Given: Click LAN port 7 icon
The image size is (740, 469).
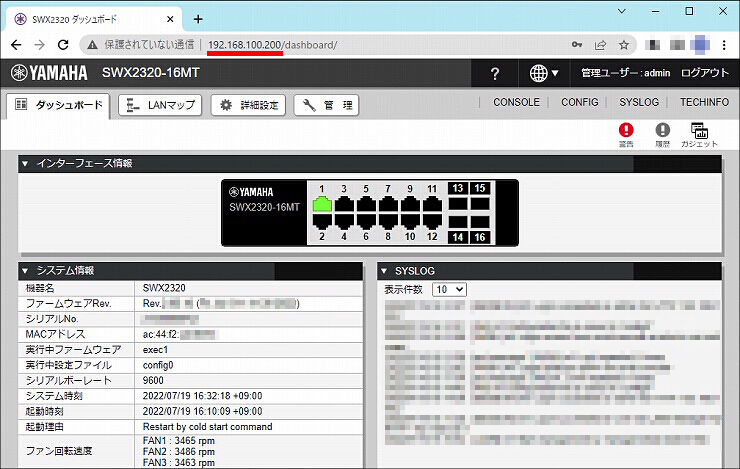Looking at the screenshot, I should [388, 204].
